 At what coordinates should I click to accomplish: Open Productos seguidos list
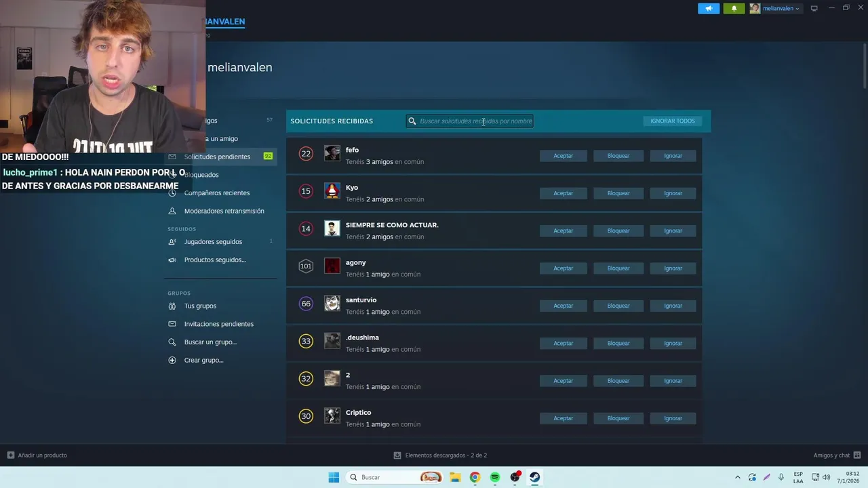[x=215, y=260]
